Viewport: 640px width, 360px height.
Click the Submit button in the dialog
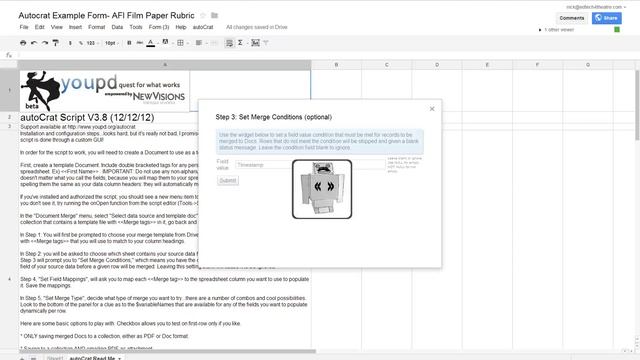point(228,180)
